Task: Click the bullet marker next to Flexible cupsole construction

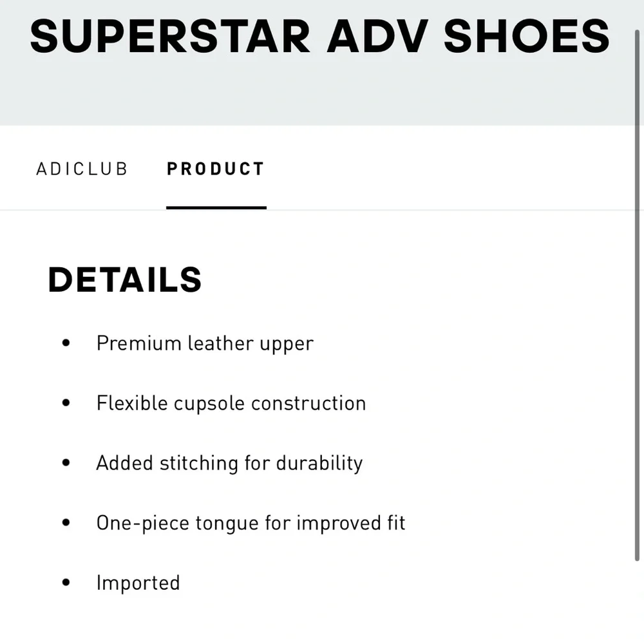Action: coord(66,402)
